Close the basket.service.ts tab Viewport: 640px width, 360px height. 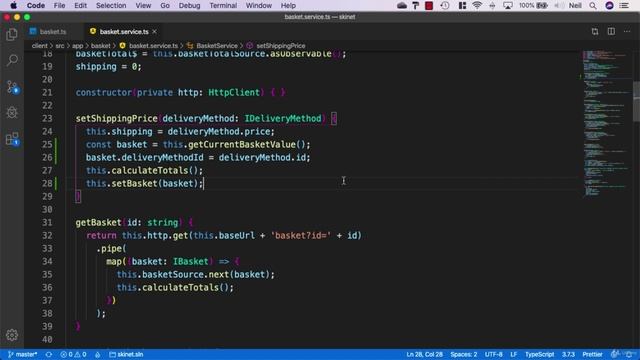(155, 31)
